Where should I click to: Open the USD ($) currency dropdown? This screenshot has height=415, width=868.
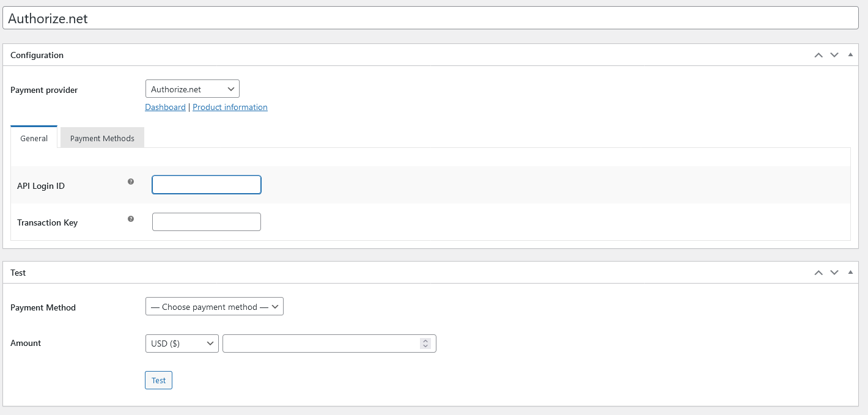[182, 343]
